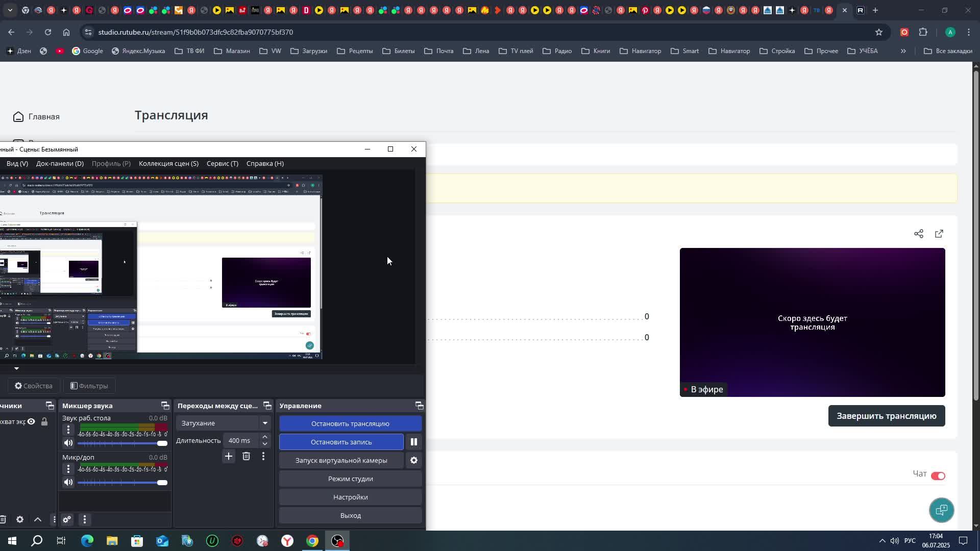Open the audio mixer menu dots icon
The height and width of the screenshot is (551, 980).
[x=85, y=519]
